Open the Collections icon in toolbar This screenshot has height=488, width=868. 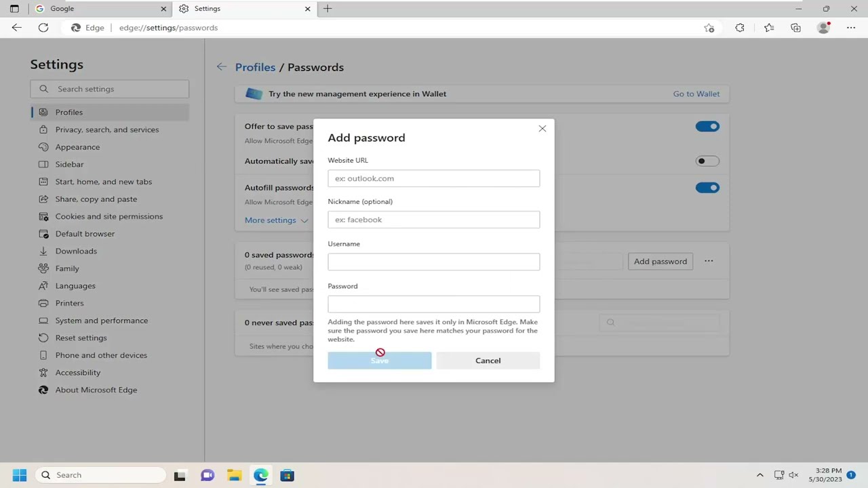coord(795,28)
